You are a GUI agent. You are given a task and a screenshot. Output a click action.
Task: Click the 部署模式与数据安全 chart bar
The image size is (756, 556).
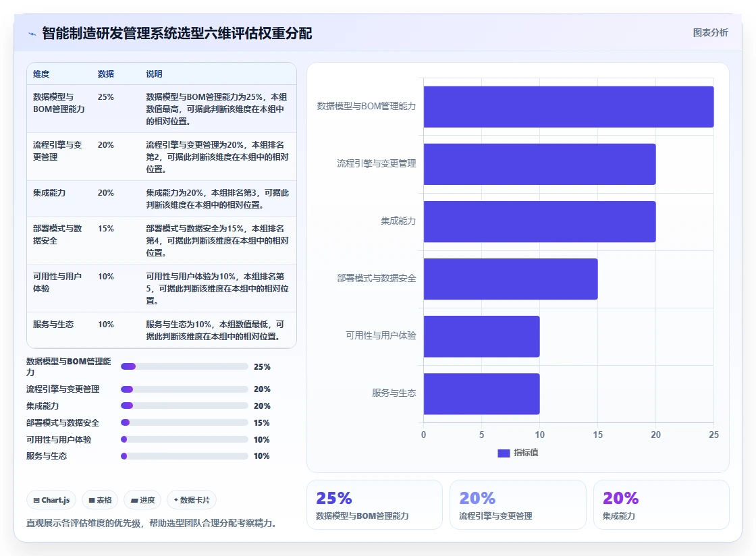tap(510, 279)
